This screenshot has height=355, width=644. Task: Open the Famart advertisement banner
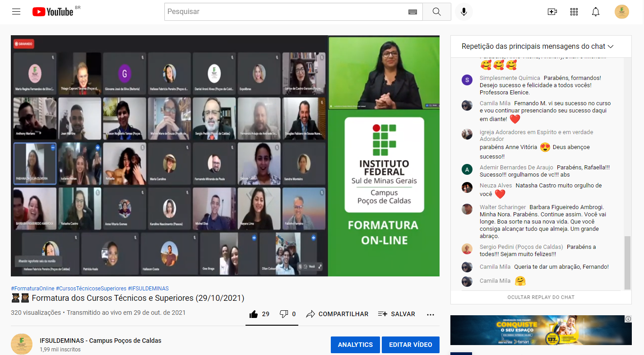coord(541,330)
